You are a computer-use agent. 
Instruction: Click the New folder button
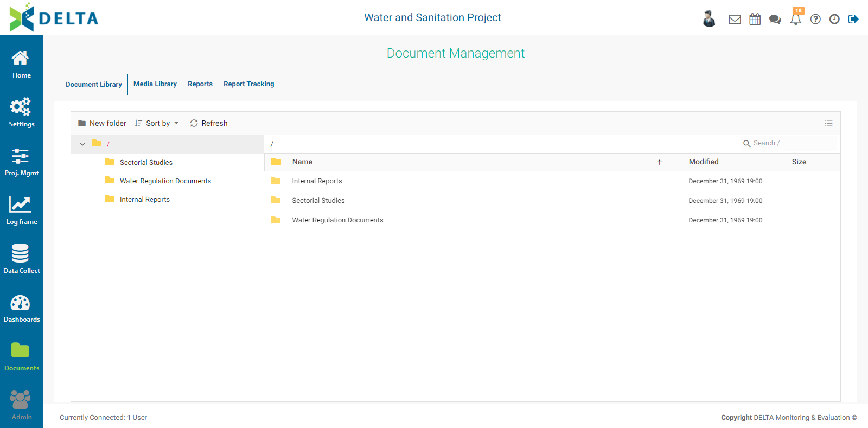tap(102, 123)
